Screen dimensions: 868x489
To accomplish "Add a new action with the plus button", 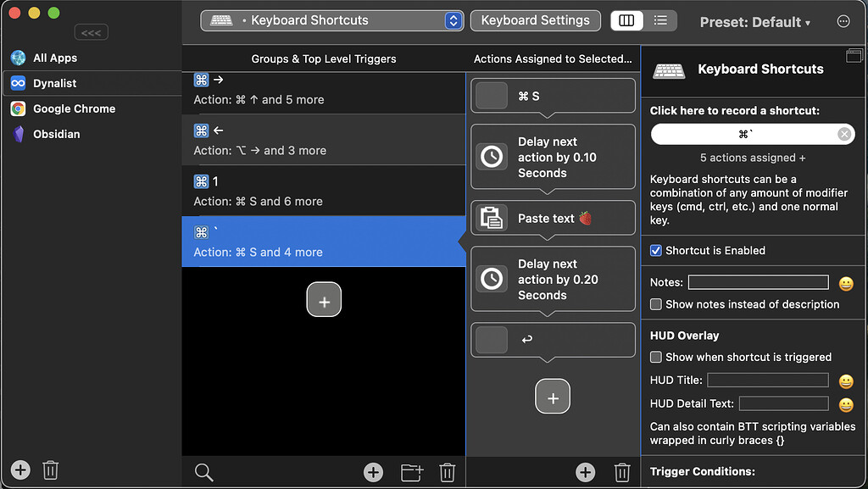I will pos(585,472).
